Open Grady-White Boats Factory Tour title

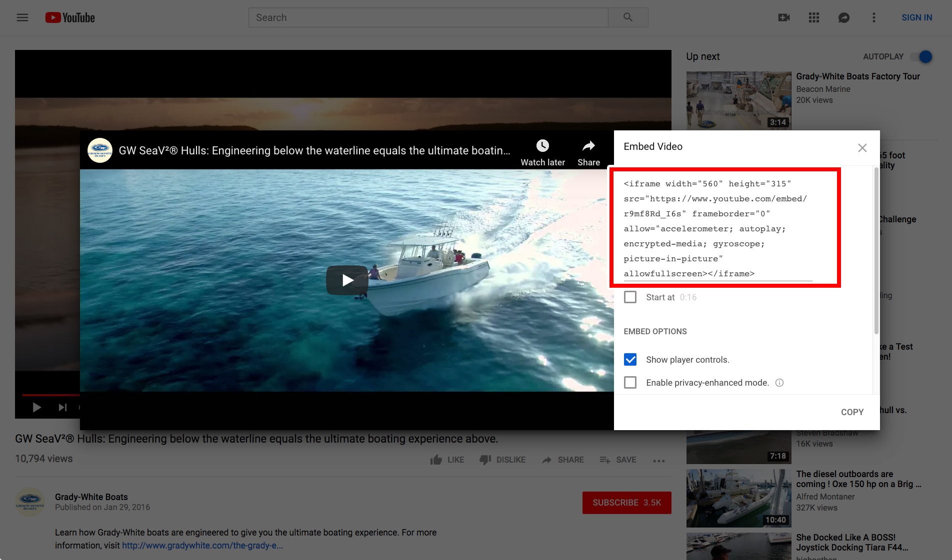(858, 76)
